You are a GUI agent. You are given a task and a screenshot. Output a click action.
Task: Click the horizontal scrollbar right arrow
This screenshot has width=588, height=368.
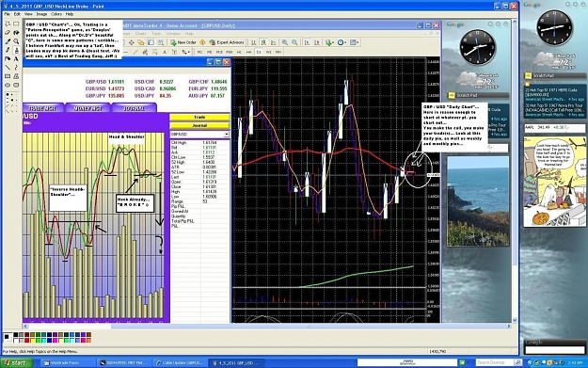click(x=509, y=327)
